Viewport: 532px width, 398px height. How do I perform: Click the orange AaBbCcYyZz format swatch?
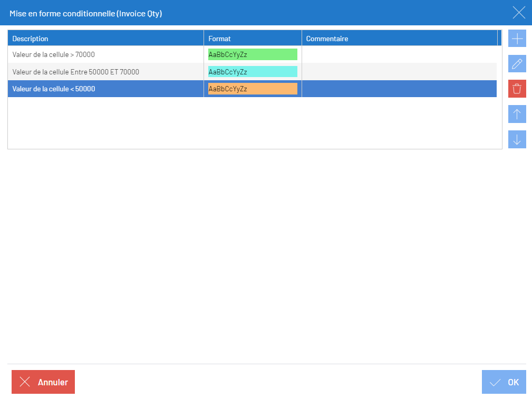[253, 89]
